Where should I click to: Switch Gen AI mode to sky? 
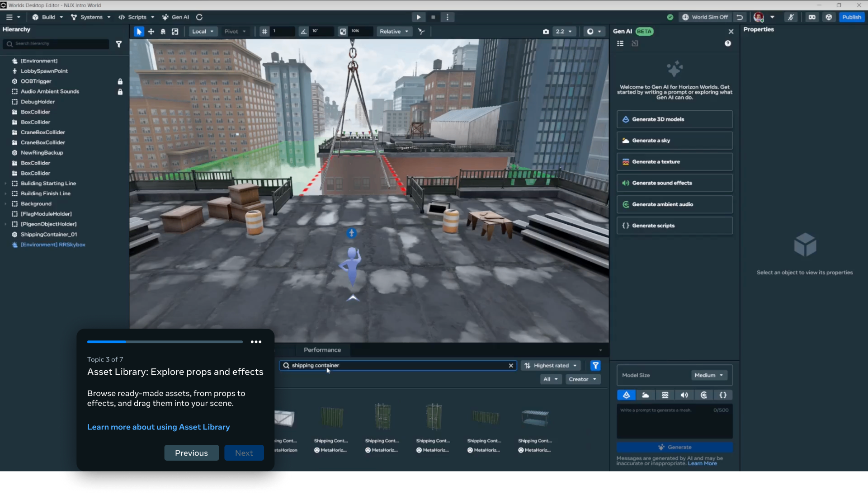(x=646, y=395)
